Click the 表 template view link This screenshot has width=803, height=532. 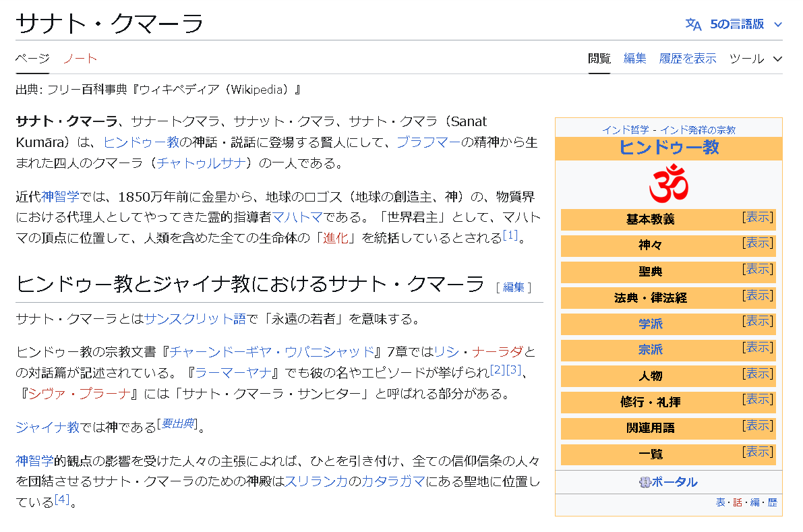coord(721,502)
